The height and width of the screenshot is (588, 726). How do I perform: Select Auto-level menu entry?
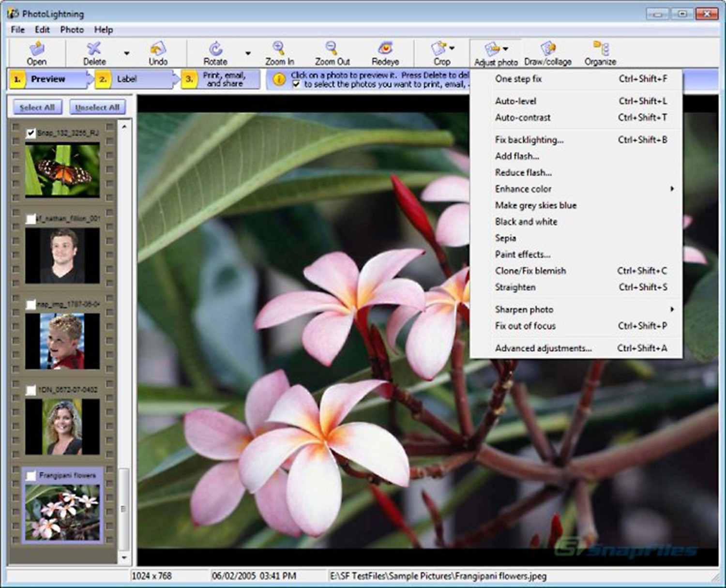coord(576,101)
